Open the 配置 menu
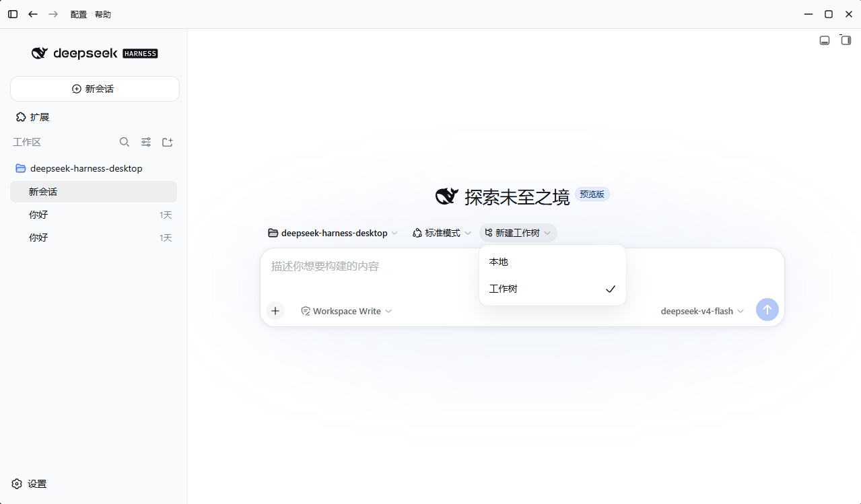 79,14
